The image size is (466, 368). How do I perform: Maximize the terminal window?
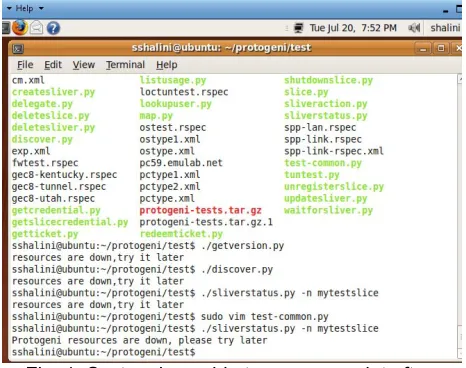click(x=441, y=49)
